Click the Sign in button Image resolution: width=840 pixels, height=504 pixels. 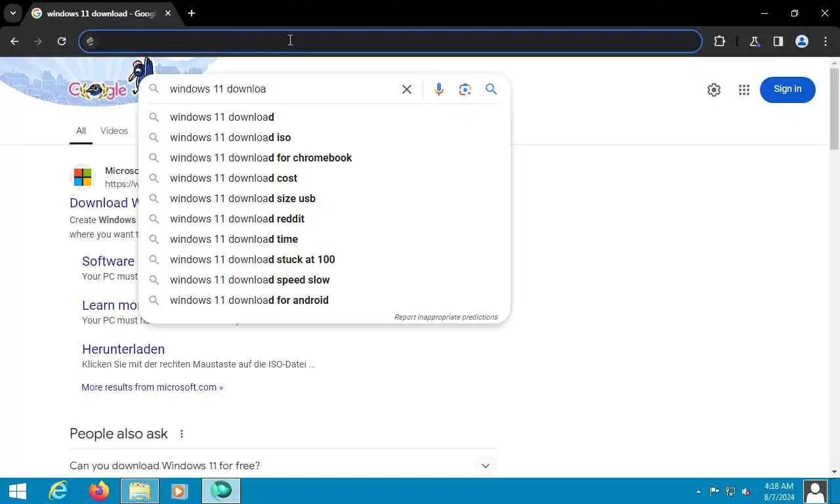(787, 89)
